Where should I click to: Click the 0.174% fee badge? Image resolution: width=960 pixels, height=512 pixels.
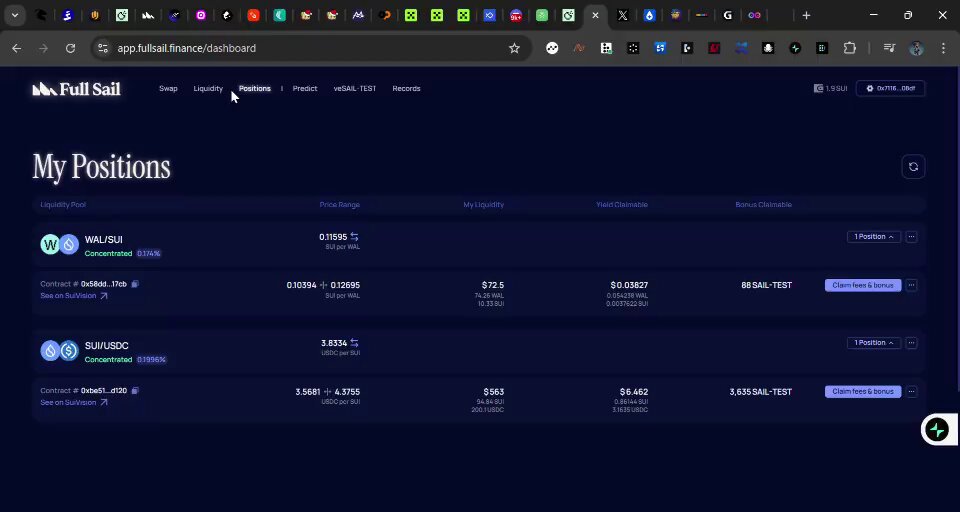click(x=149, y=253)
